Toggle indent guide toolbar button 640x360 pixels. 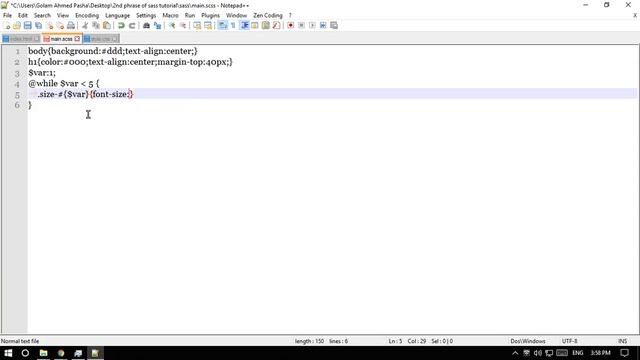pyautogui.click(x=244, y=25)
